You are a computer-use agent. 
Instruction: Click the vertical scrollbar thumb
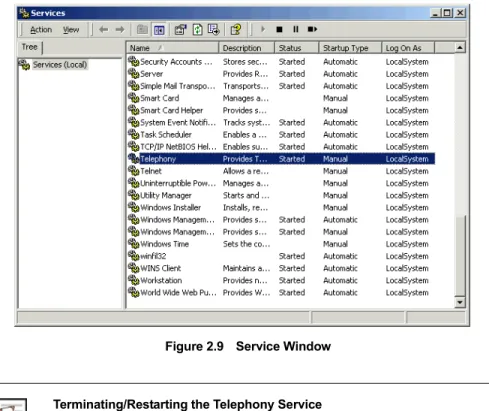(x=460, y=256)
